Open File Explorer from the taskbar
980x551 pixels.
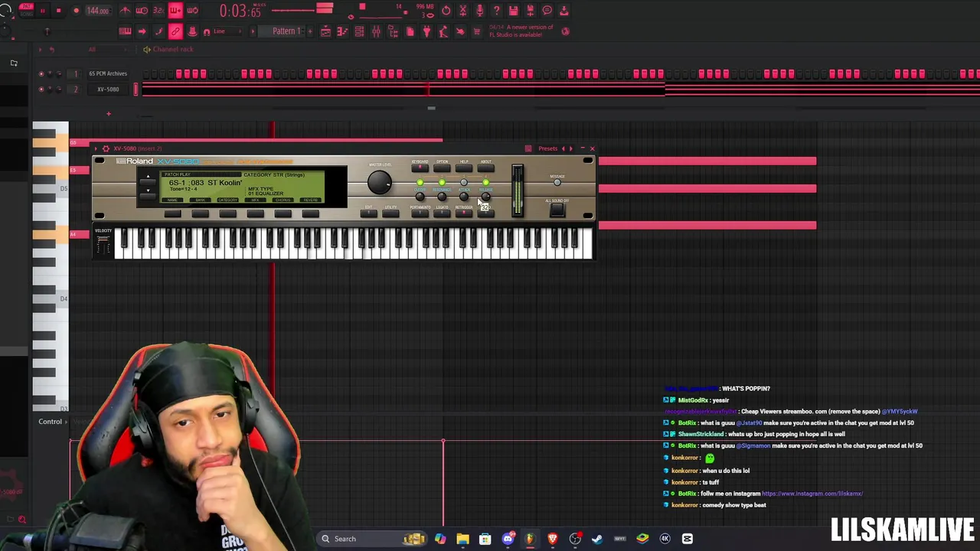[x=462, y=539]
